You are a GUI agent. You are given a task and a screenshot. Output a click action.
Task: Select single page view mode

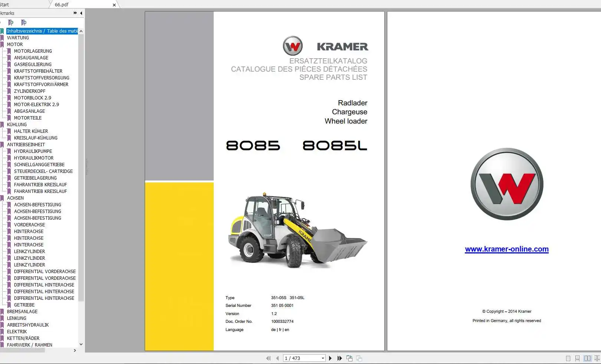[568, 358]
